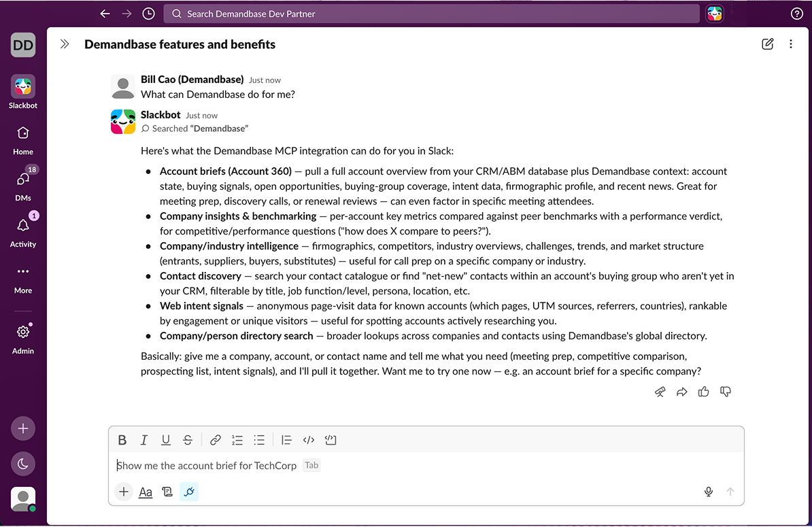
Task: Start a bulleted list
Action: coord(259,440)
